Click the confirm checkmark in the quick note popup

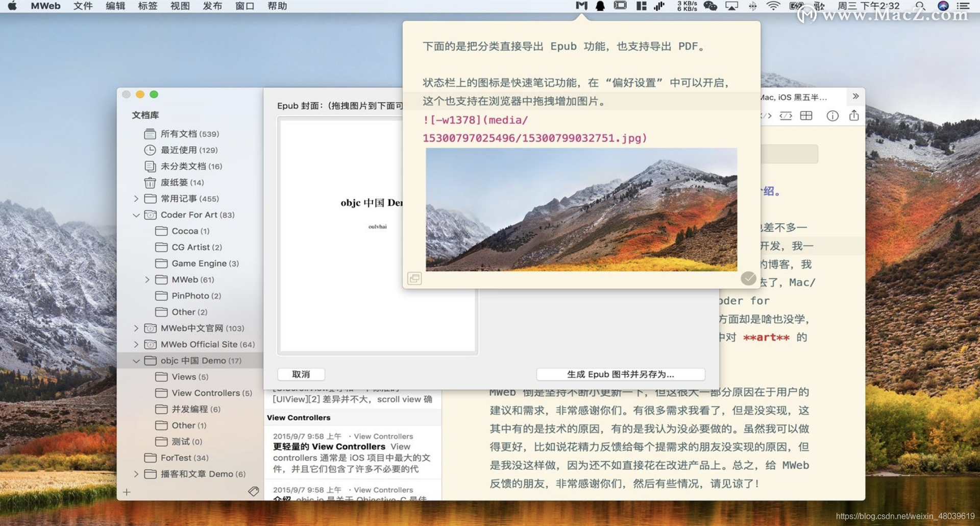click(748, 278)
